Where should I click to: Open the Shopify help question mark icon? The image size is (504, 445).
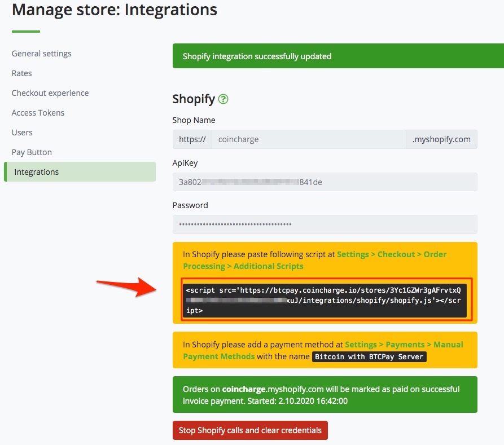pyautogui.click(x=223, y=99)
